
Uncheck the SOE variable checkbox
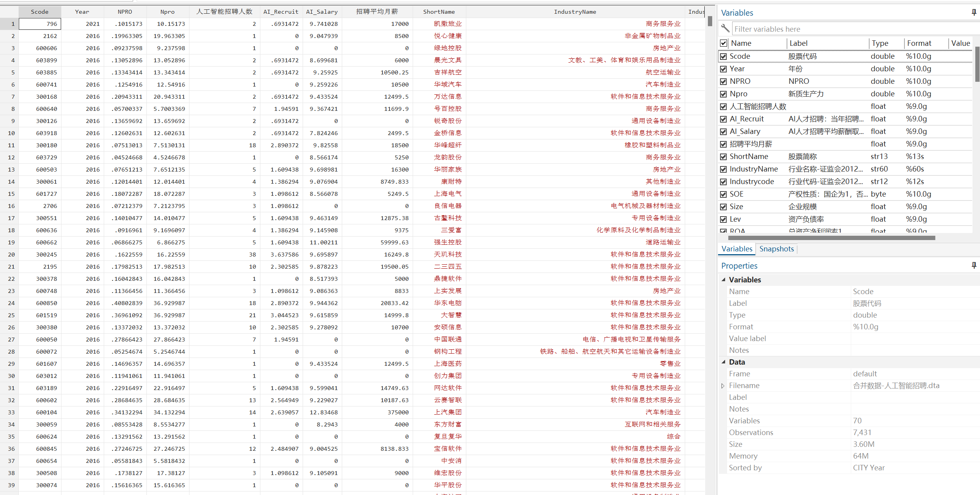[724, 194]
